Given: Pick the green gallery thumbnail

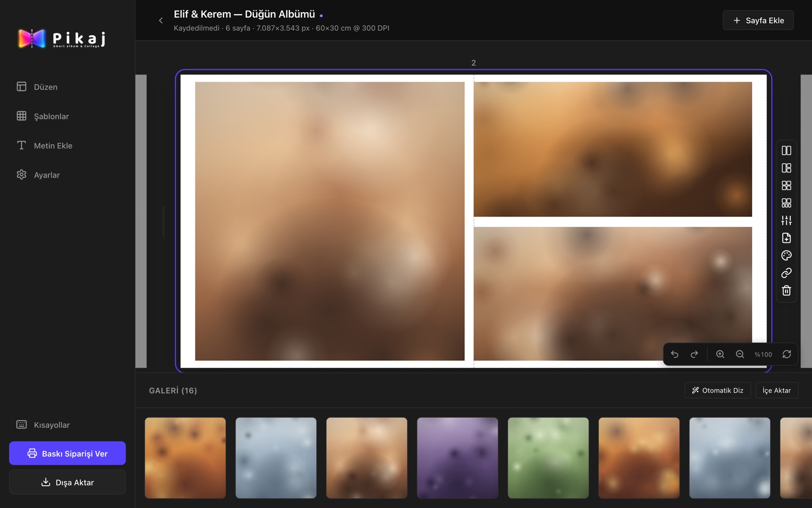Looking at the screenshot, I should click(x=548, y=458).
